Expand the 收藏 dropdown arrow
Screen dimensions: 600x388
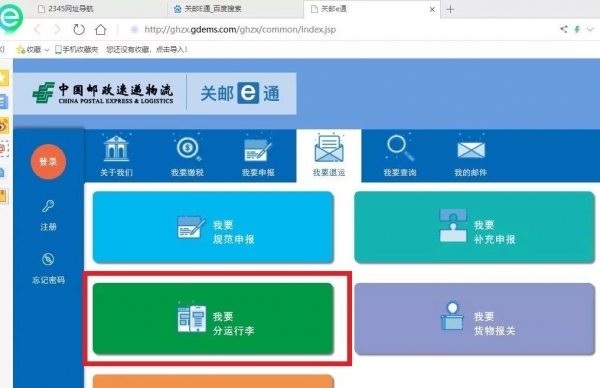tap(47, 50)
